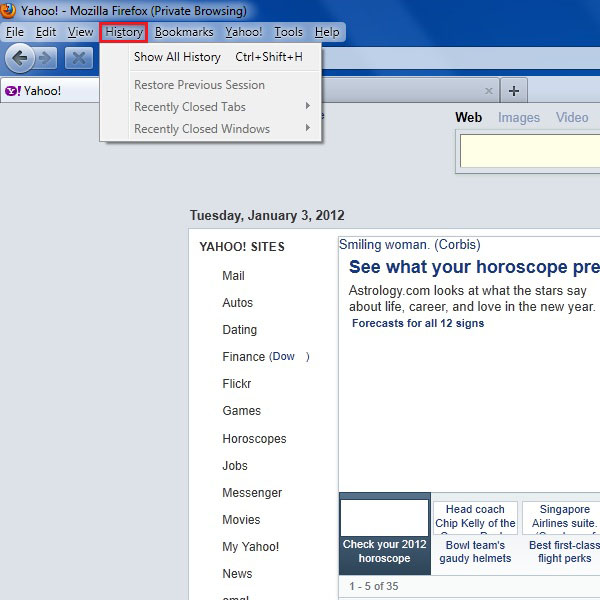
Task: Open Games link
Action: pos(241,411)
